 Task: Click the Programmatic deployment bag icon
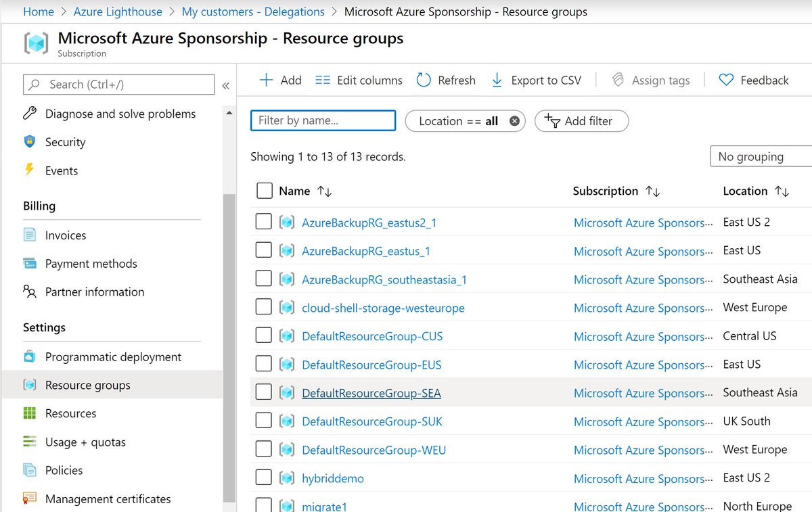point(29,356)
